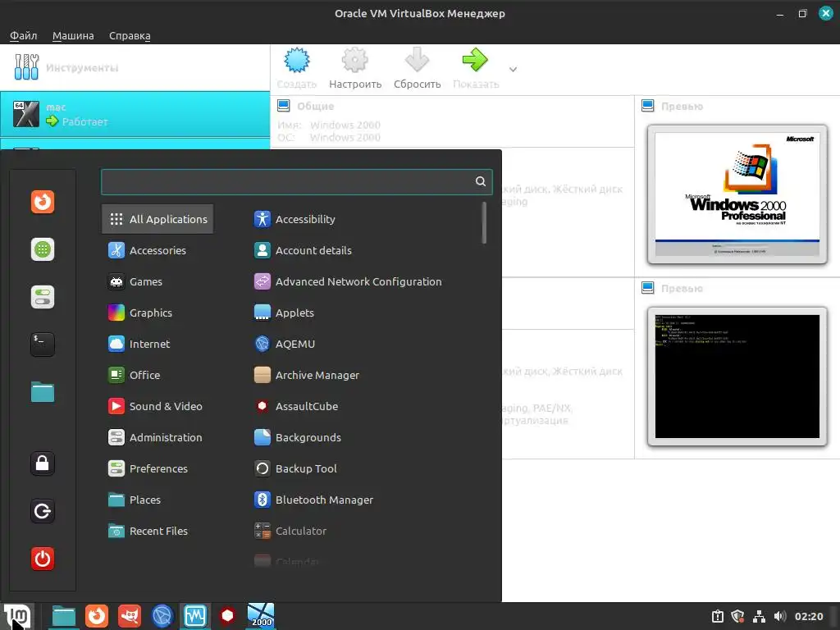
Task: Click the green Показать (Show) arrow button
Action: [x=476, y=68]
